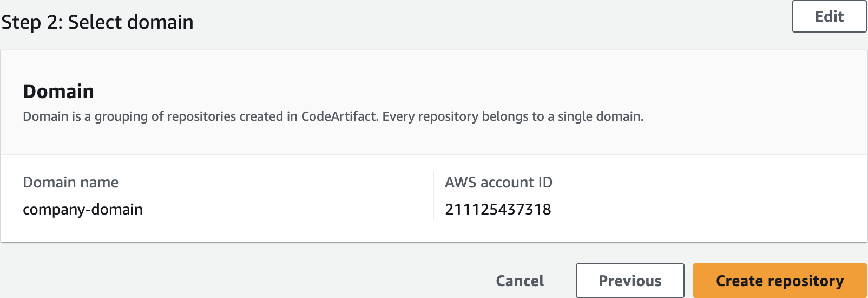The width and height of the screenshot is (868, 298).
Task: Click the account number 211125437318
Action: pyautogui.click(x=498, y=210)
